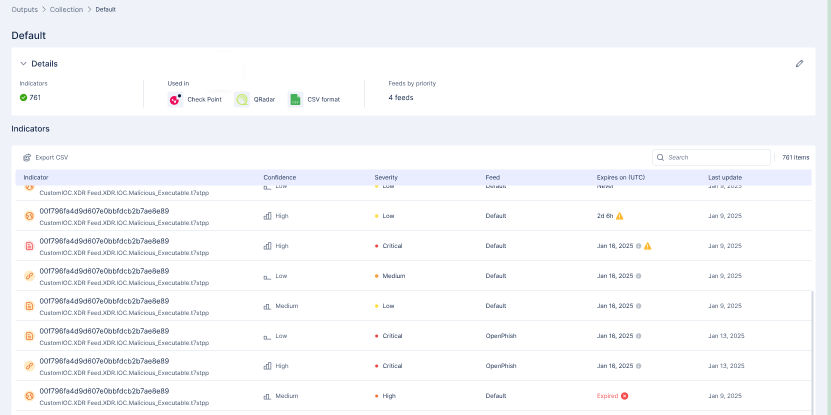Sort by the Confidence column header

tap(280, 178)
